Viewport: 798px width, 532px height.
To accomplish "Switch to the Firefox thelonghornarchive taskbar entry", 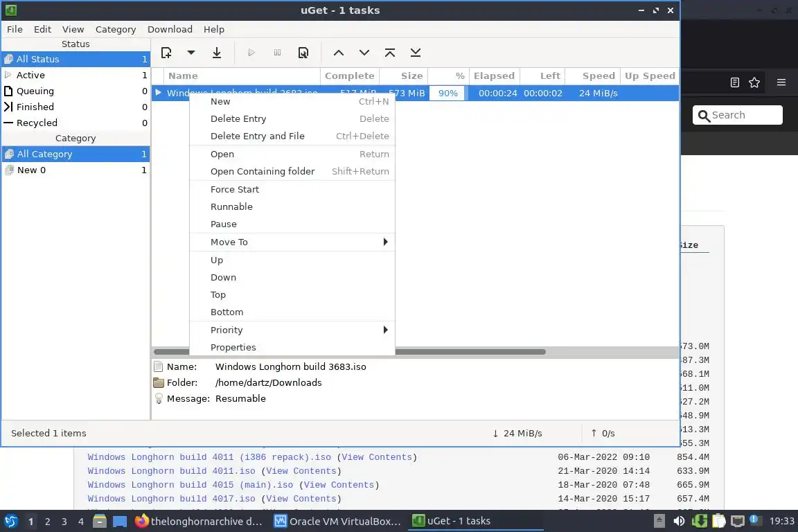I will click(x=199, y=522).
